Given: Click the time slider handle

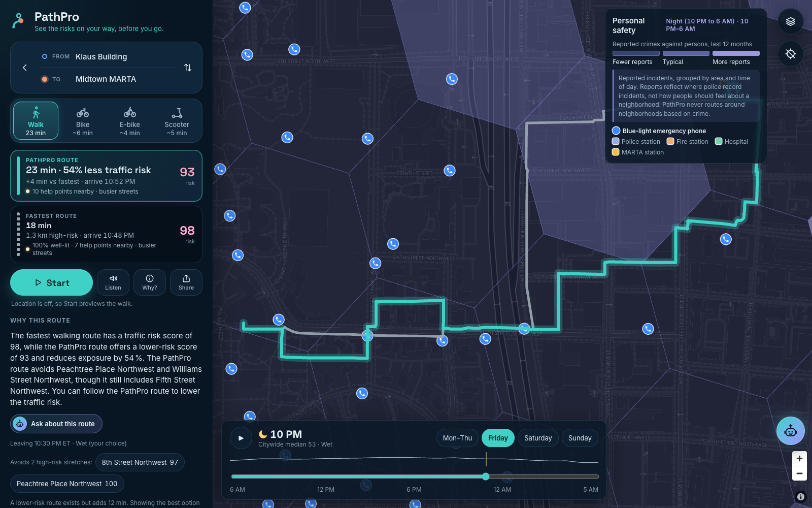Looking at the screenshot, I should (x=486, y=477).
